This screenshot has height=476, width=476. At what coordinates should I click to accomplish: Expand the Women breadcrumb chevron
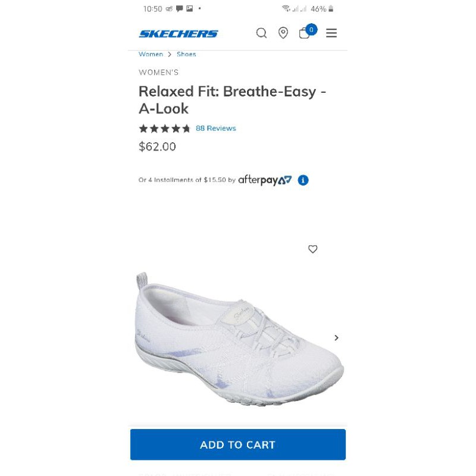[170, 54]
